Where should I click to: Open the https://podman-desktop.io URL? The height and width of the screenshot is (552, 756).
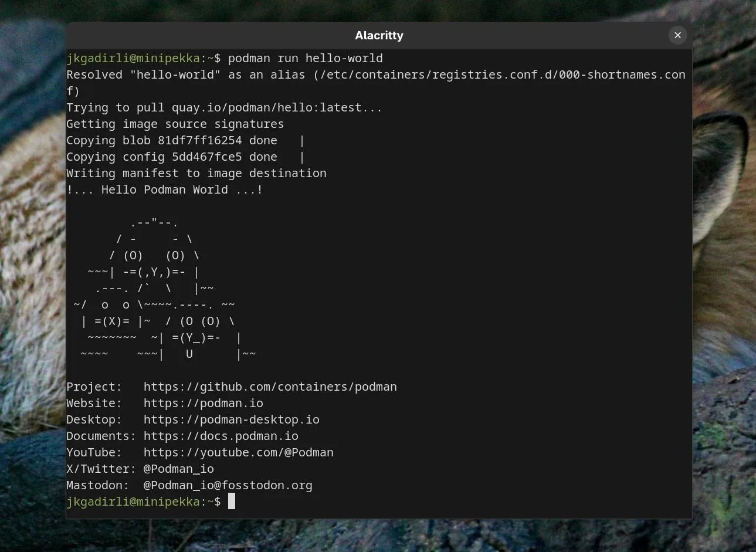coord(232,419)
